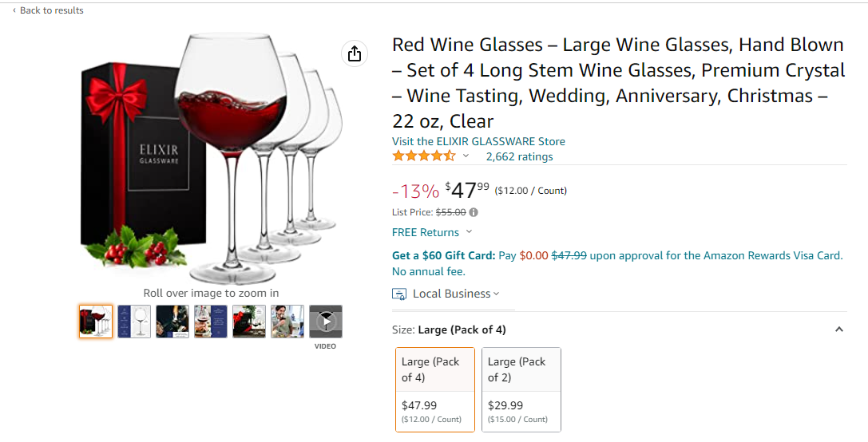Click the share icon above the product image
Image resolution: width=868 pixels, height=442 pixels.
(355, 53)
